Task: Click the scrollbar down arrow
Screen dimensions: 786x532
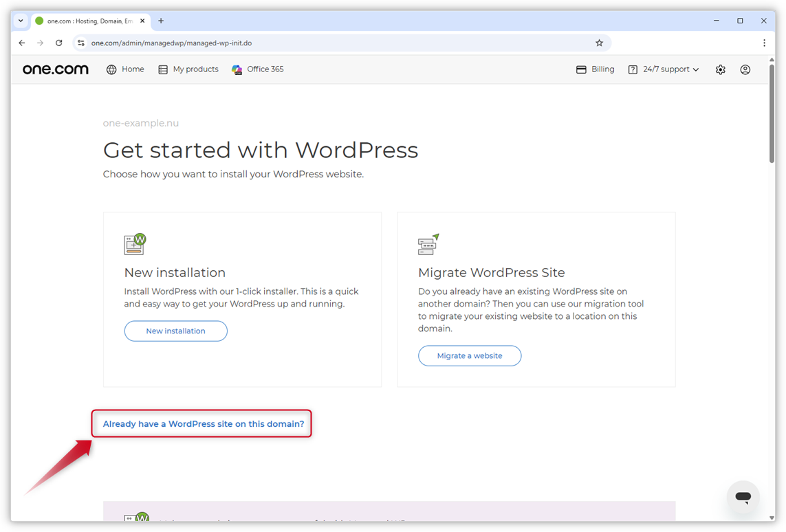Action: coord(772,518)
